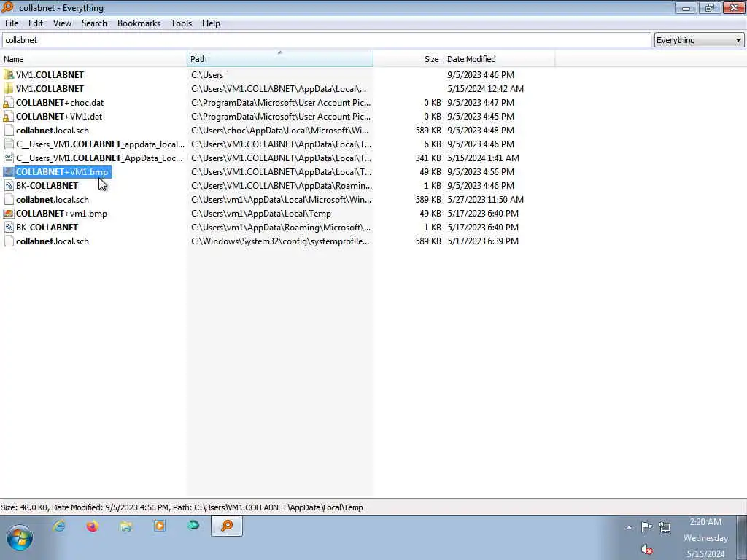Click the image icon of selected COLLABNET+VM1.bmp
The image size is (747, 560).
pos(9,172)
